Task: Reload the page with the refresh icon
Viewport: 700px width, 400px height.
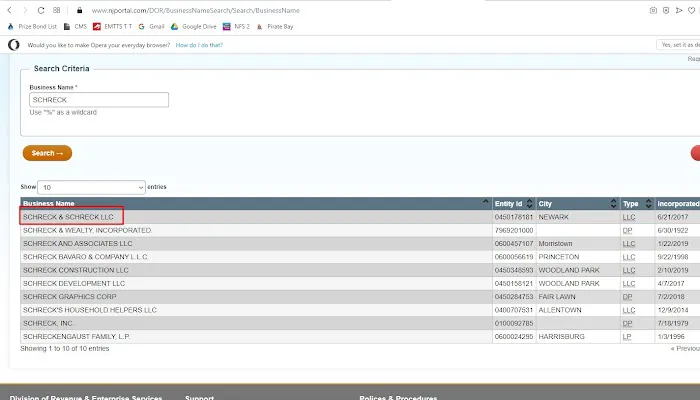Action: tap(40, 10)
